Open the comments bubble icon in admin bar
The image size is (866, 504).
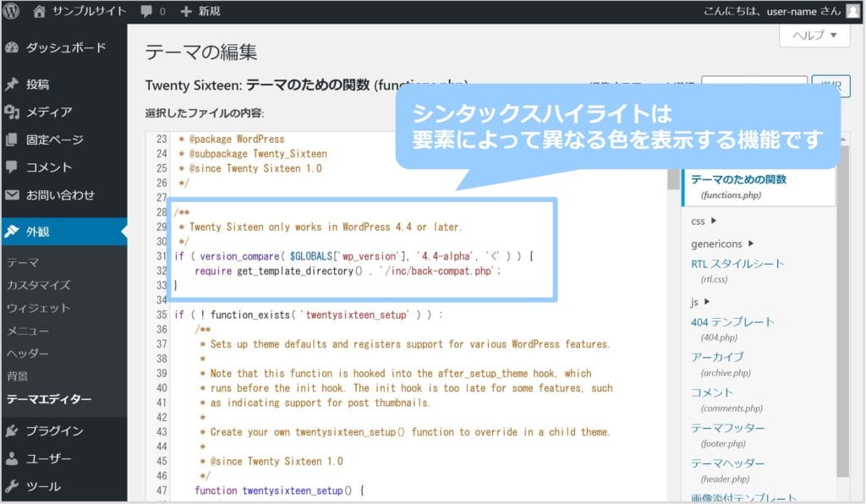point(146,11)
